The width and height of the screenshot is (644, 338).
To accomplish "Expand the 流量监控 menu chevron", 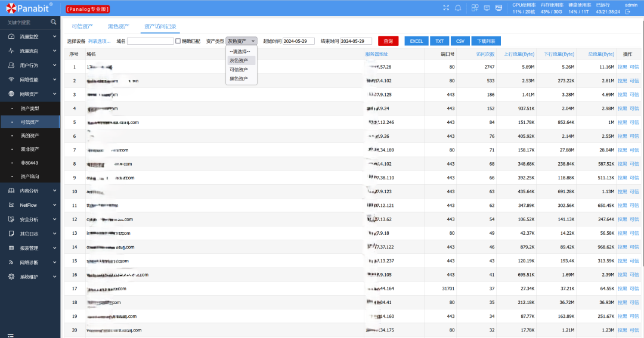I will click(x=55, y=36).
